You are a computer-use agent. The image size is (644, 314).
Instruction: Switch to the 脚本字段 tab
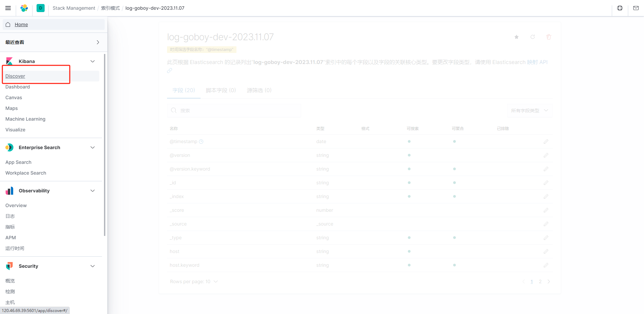(x=221, y=90)
